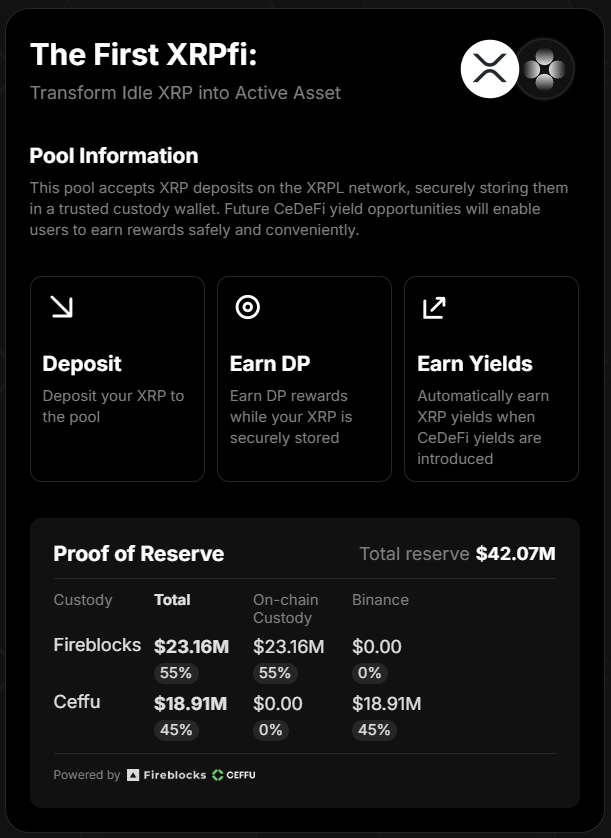Click the Earn DP target icon
Image resolution: width=611 pixels, height=838 pixels.
click(x=248, y=307)
